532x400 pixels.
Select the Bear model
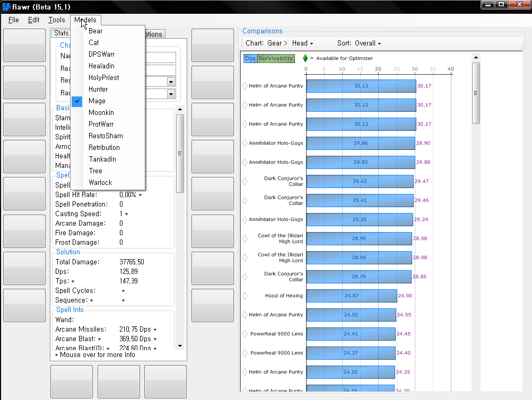pos(108,31)
